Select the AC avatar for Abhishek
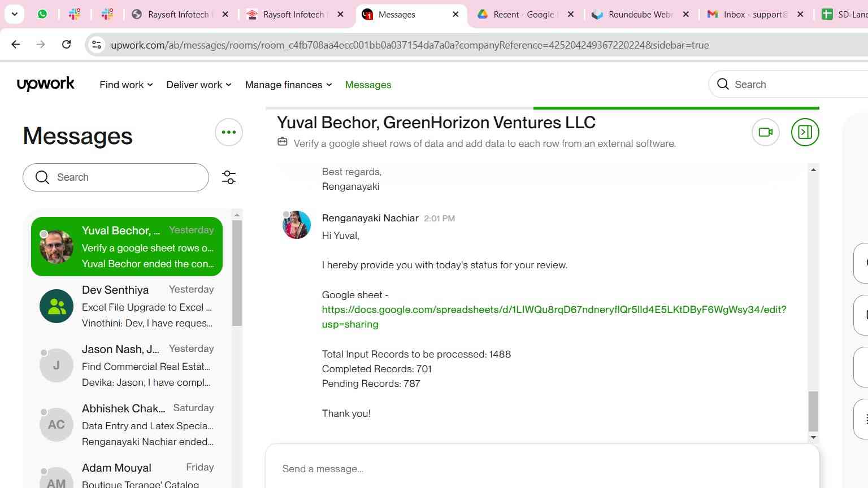868x488 pixels. pyautogui.click(x=57, y=425)
